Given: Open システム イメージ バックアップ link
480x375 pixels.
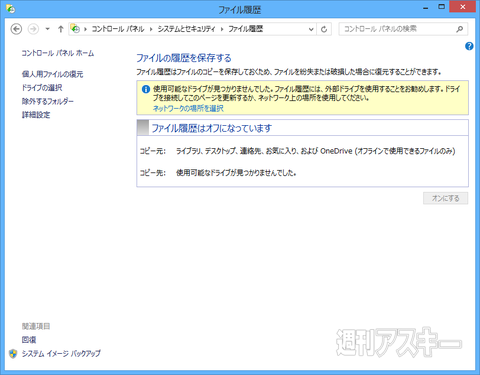Looking at the screenshot, I should coord(61,353).
